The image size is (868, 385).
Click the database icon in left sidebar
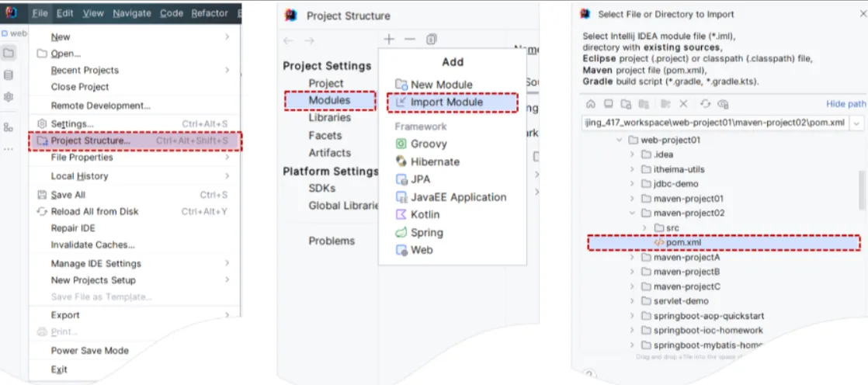point(9,75)
